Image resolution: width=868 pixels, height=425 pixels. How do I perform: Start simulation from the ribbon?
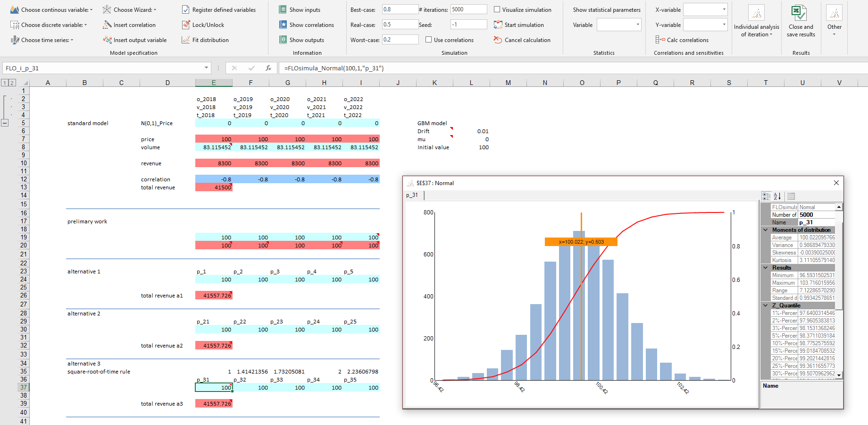498,25
